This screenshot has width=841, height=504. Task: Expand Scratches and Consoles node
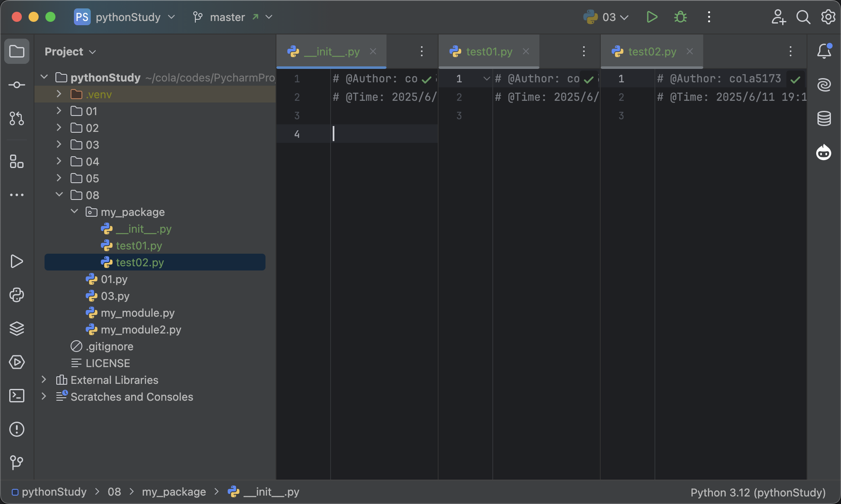[x=44, y=396]
